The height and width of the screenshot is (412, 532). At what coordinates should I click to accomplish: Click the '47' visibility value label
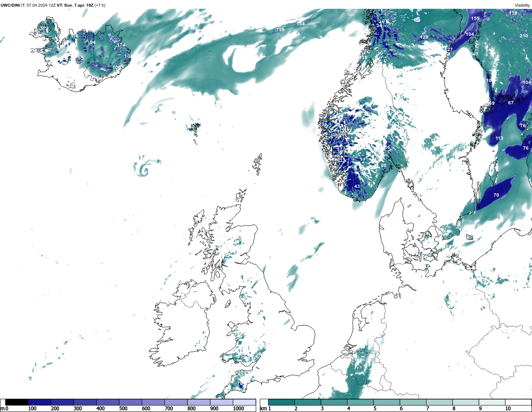click(x=475, y=54)
